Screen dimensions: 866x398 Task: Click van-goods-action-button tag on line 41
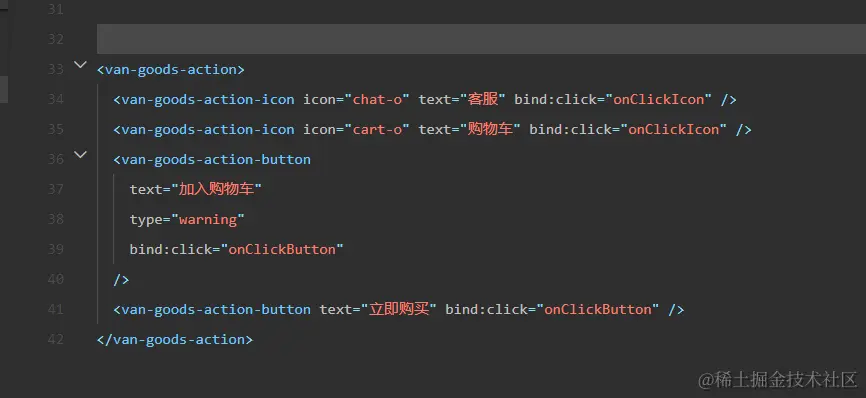[216, 309]
